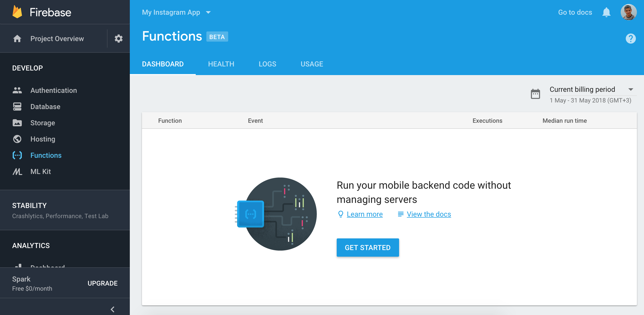This screenshot has height=315, width=644.
Task: Click the Develop section header
Action: pos(27,68)
